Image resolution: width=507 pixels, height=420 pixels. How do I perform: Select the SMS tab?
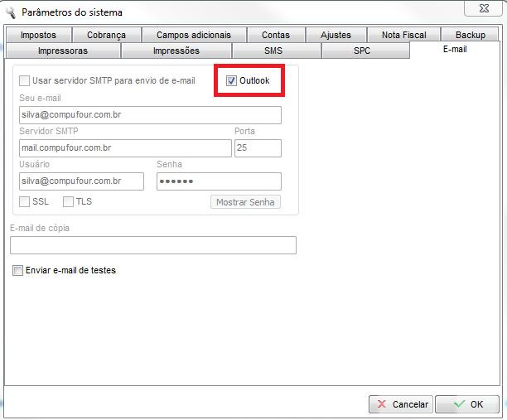point(273,51)
